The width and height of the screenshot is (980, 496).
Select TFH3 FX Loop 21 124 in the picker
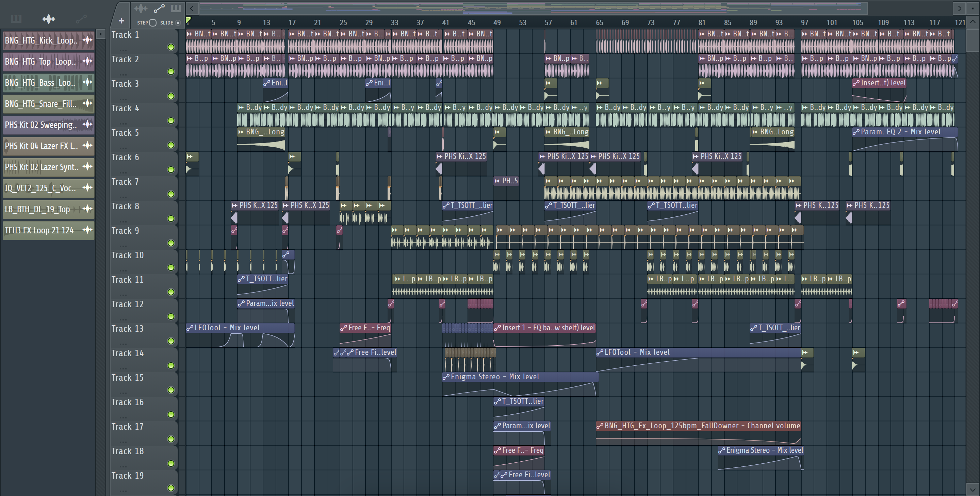click(49, 230)
